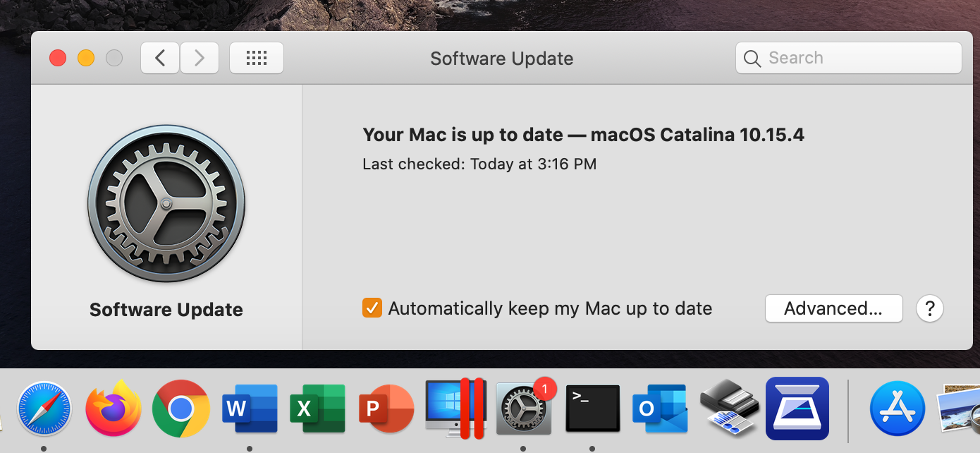
Task: Click the "Last checked: Today at 3:16 PM" text
Action: pos(479,164)
